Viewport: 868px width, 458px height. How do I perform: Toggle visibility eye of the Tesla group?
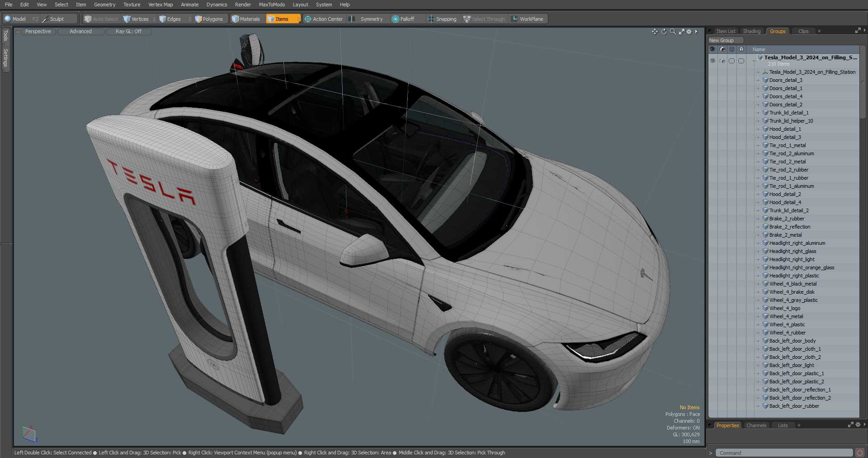tap(712, 61)
